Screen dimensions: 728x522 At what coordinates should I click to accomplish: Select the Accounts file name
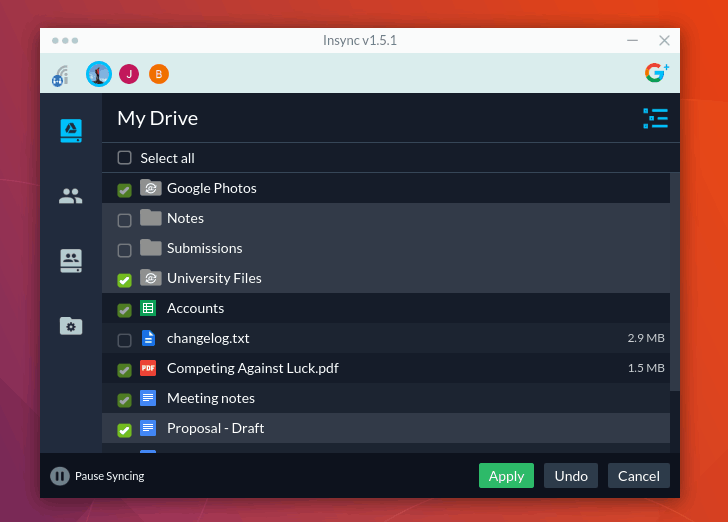[195, 308]
